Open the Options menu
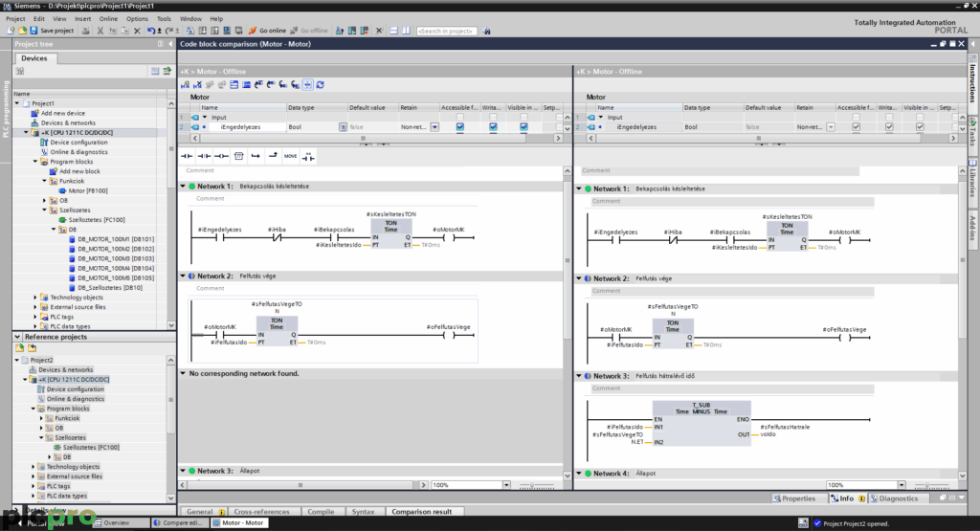The image size is (980, 531). click(137, 19)
